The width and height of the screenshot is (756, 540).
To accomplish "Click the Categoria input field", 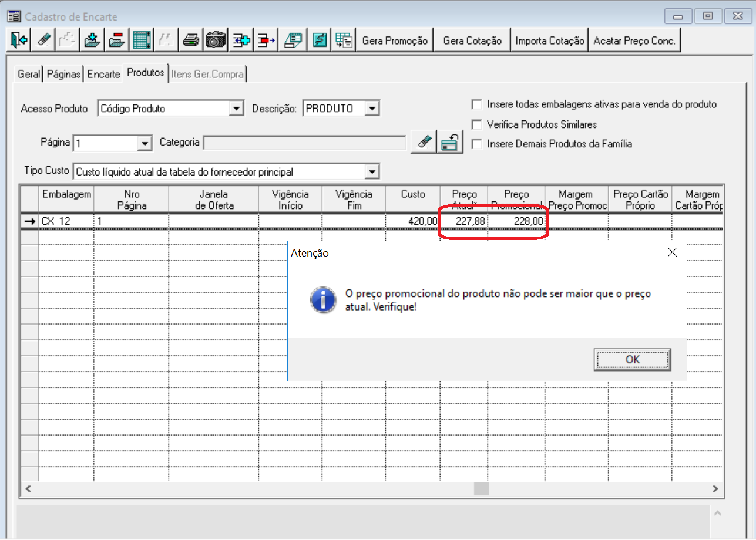I will click(304, 143).
